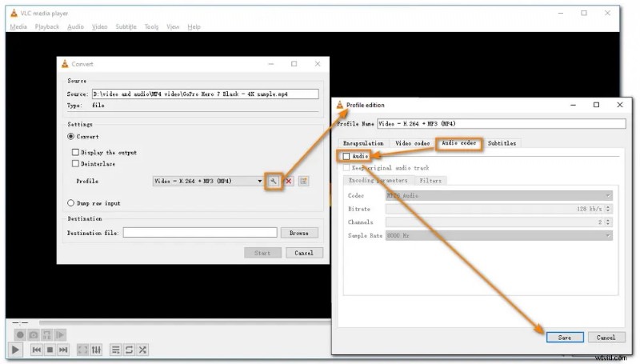
Task: Skip to previous media track
Action: click(x=36, y=350)
